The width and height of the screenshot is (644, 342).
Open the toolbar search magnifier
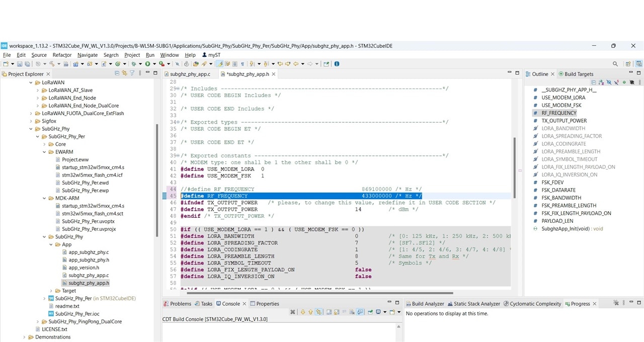pyautogui.click(x=615, y=64)
